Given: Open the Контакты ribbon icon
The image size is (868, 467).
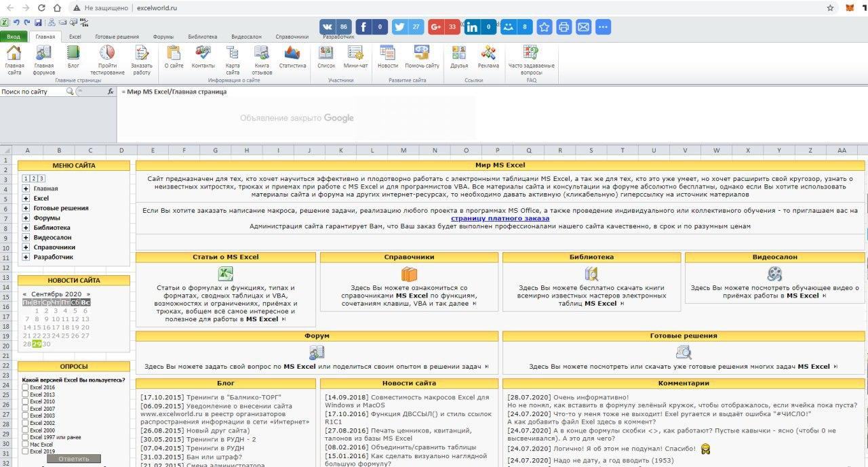Looking at the screenshot, I should tap(203, 54).
